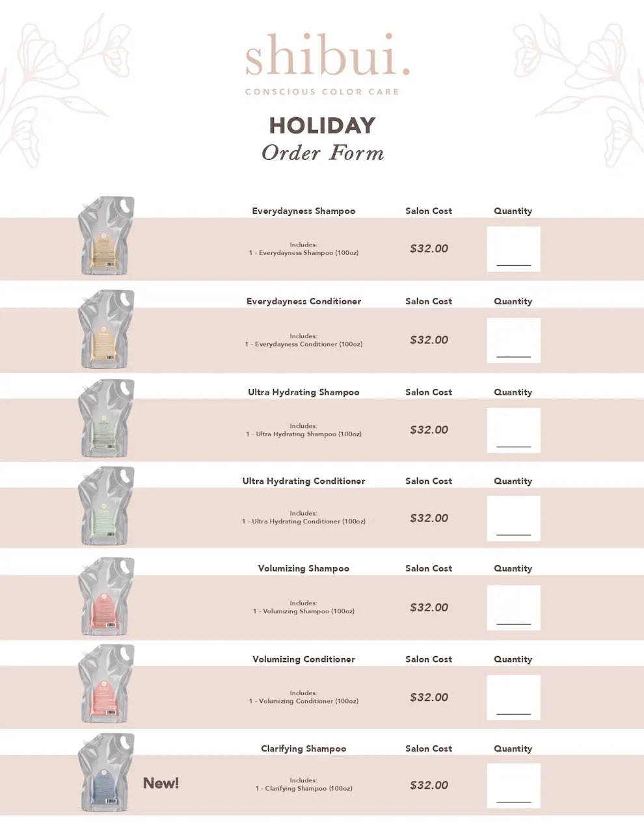Screen dimensions: 644x833
Task: Select the Ultra Hydrating Shampoo product image
Action: 106,418
